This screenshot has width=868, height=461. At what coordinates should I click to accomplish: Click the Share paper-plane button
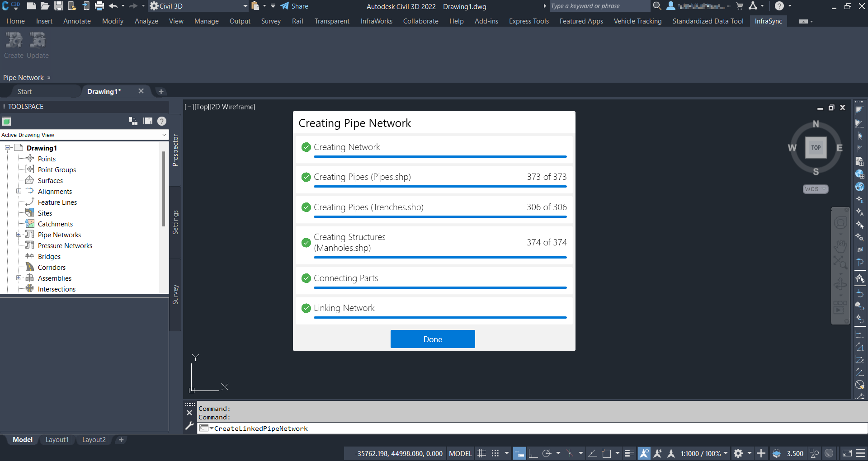(294, 6)
